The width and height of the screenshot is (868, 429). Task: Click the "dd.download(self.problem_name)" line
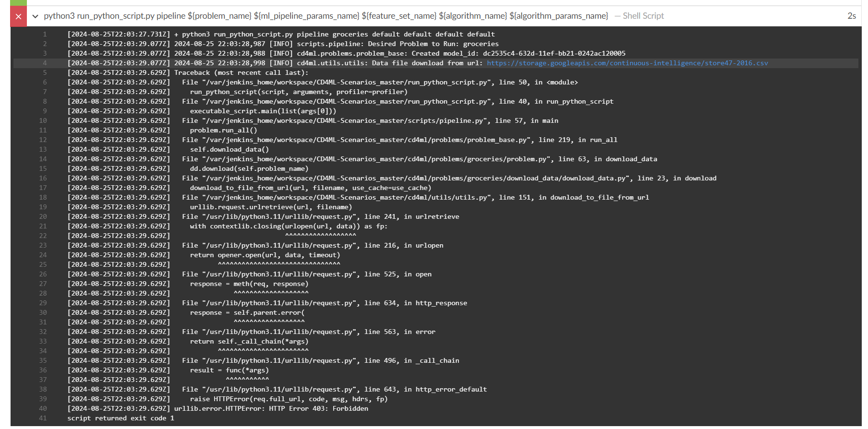point(249,169)
